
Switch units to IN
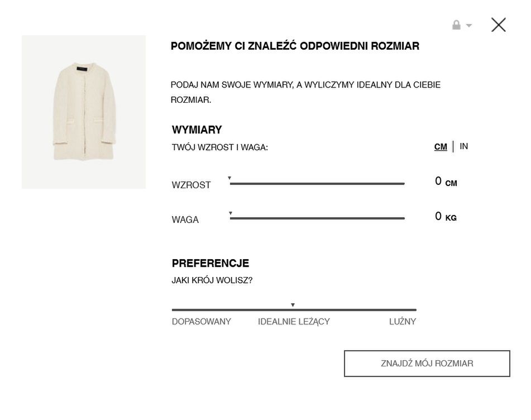click(x=463, y=146)
